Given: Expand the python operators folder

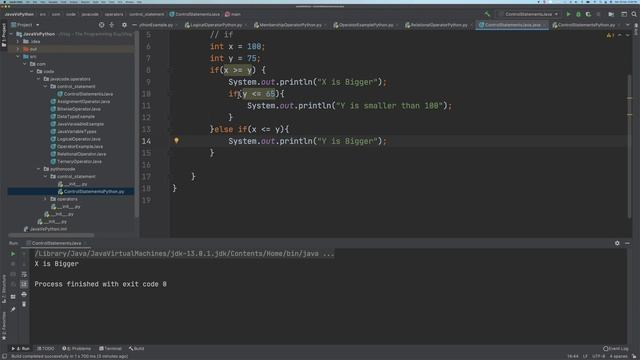Looking at the screenshot, I should point(46,199).
